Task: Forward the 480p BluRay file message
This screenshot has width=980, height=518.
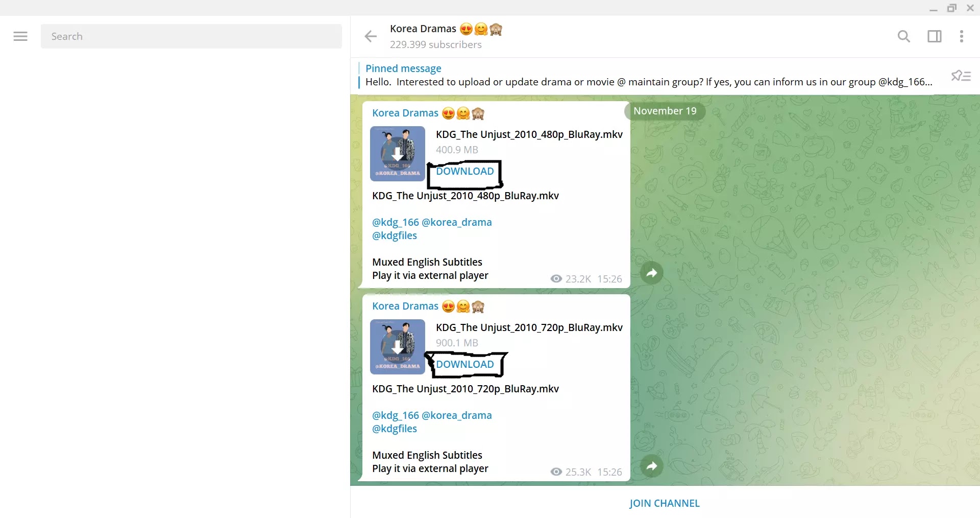Action: coord(652,273)
